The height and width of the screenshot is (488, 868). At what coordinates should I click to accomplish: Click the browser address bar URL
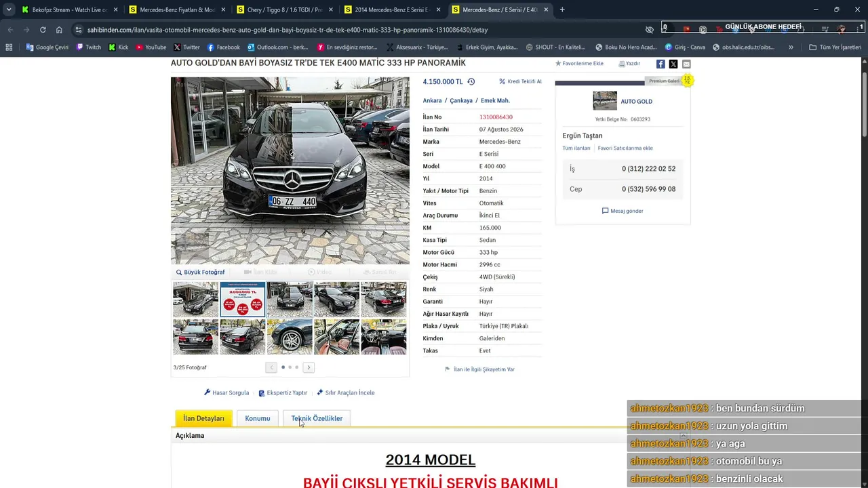(x=288, y=30)
